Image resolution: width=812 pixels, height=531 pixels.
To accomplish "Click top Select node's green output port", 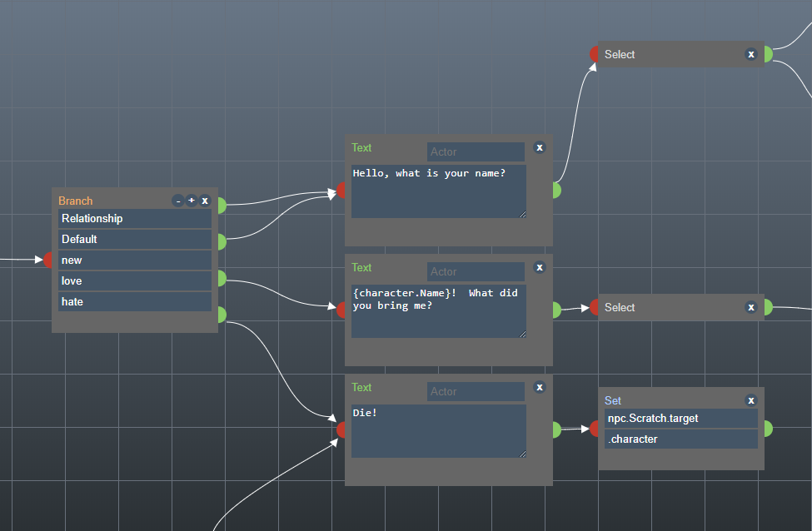I will coord(769,54).
